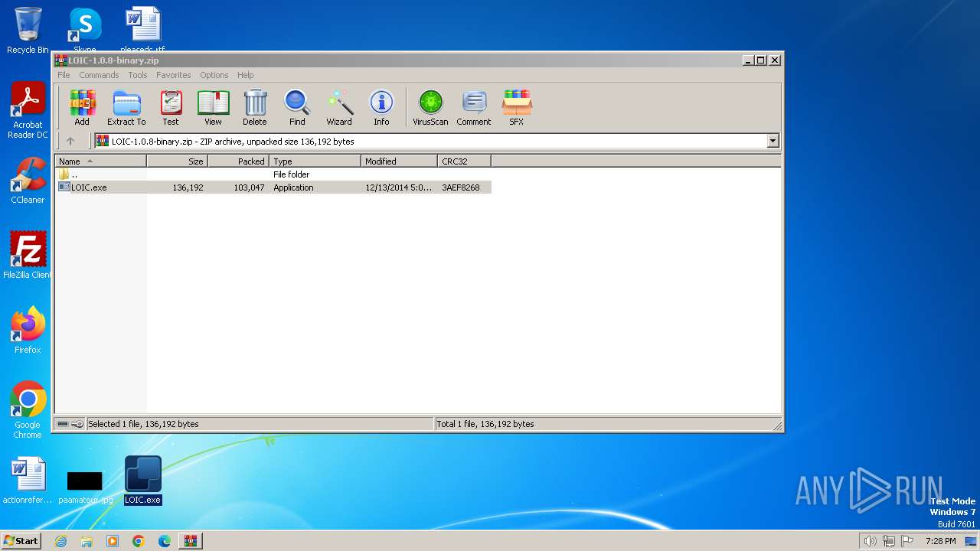Click the Extract To toolbar icon
980x551 pixels.
pyautogui.click(x=126, y=107)
